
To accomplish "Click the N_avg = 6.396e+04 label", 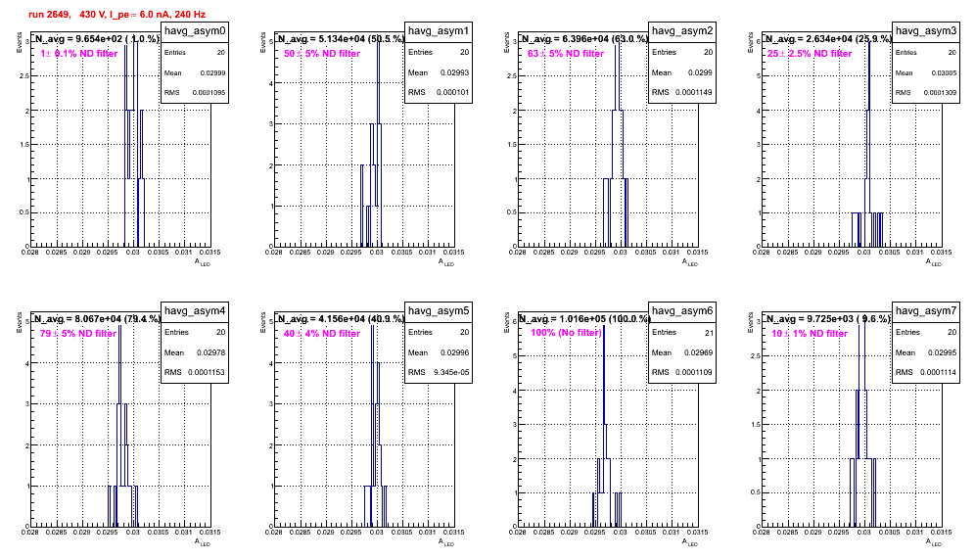I will [x=584, y=38].
